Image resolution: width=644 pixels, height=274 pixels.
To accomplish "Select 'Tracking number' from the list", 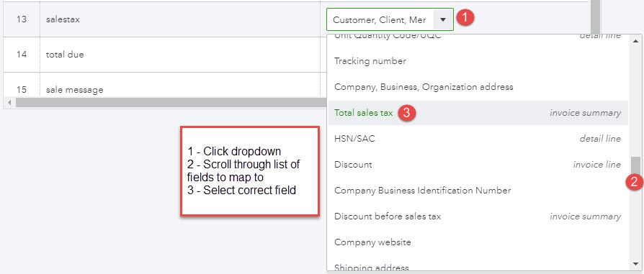I will [x=478, y=61].
